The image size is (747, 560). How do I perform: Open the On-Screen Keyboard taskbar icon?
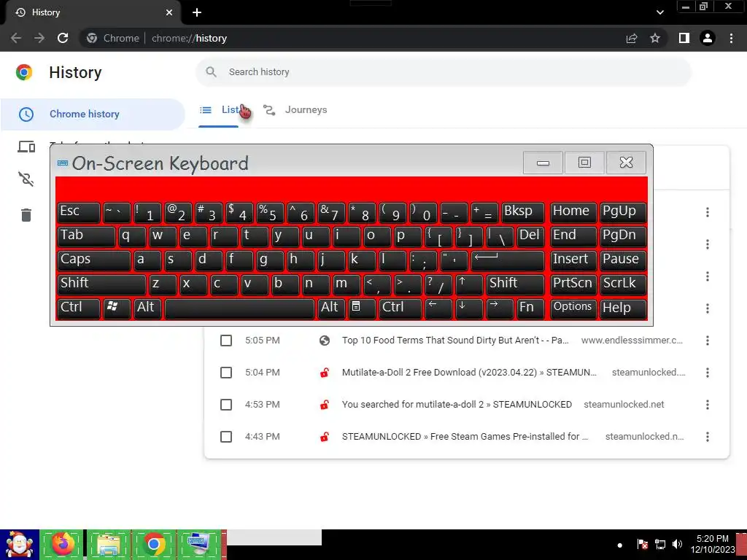[x=199, y=545]
